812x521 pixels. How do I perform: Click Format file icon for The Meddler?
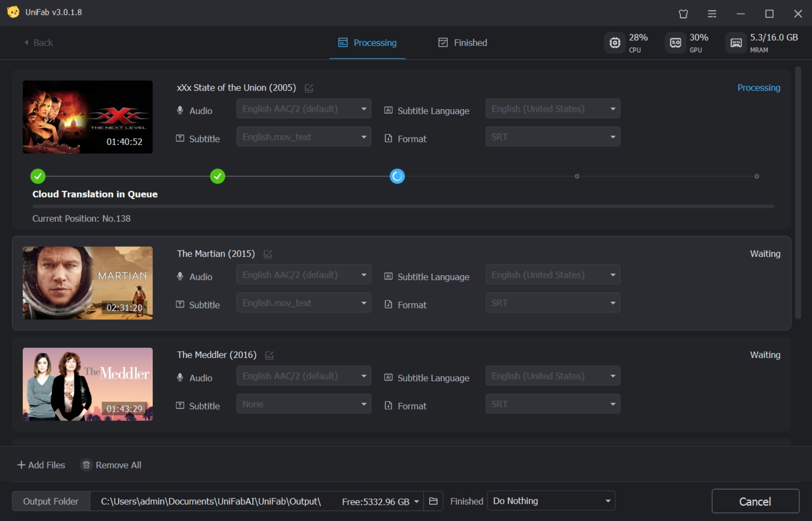click(x=388, y=405)
